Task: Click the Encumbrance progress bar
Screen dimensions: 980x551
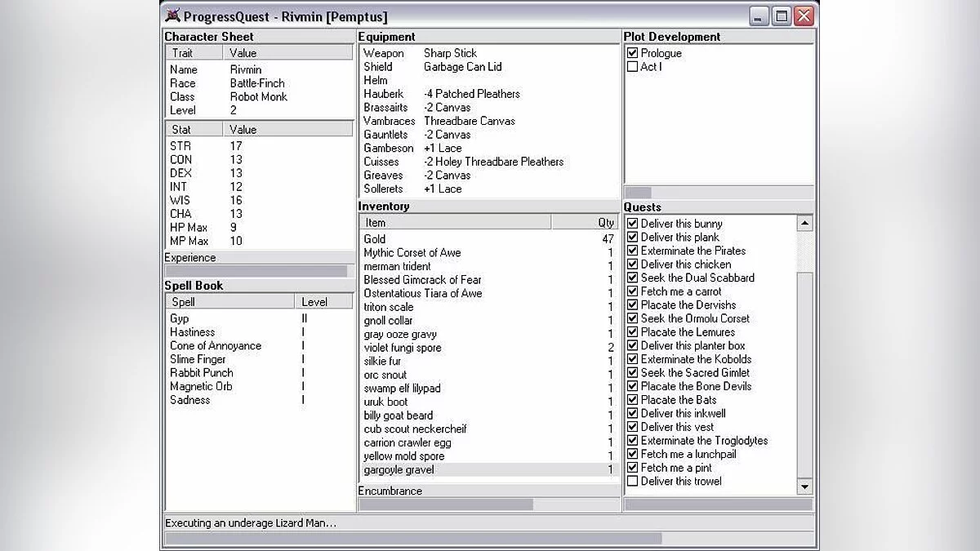Action: pos(489,504)
